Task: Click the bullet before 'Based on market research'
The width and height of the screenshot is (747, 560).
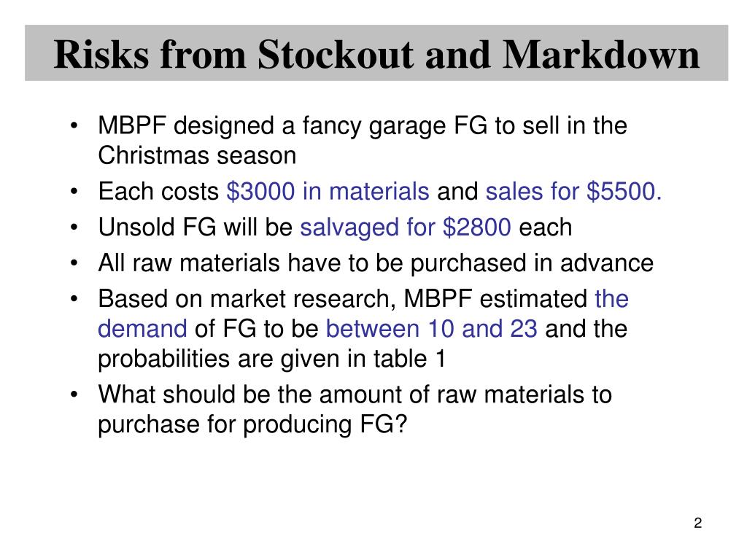Action: coord(74,299)
